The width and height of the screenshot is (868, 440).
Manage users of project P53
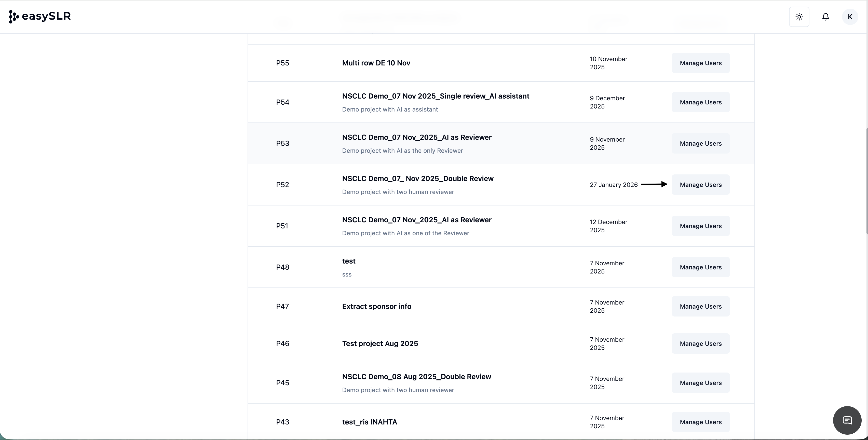point(700,144)
